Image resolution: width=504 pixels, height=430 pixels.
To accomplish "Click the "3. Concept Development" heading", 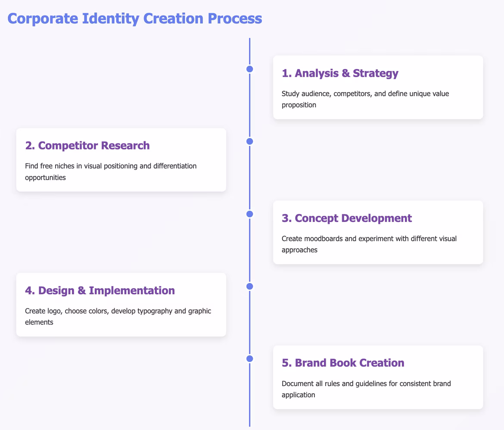I will [347, 218].
